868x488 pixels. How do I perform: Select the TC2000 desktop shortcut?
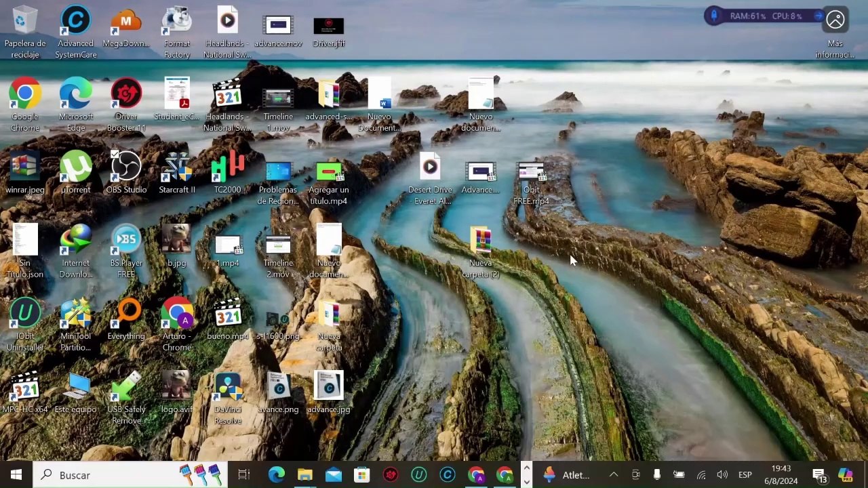click(227, 173)
